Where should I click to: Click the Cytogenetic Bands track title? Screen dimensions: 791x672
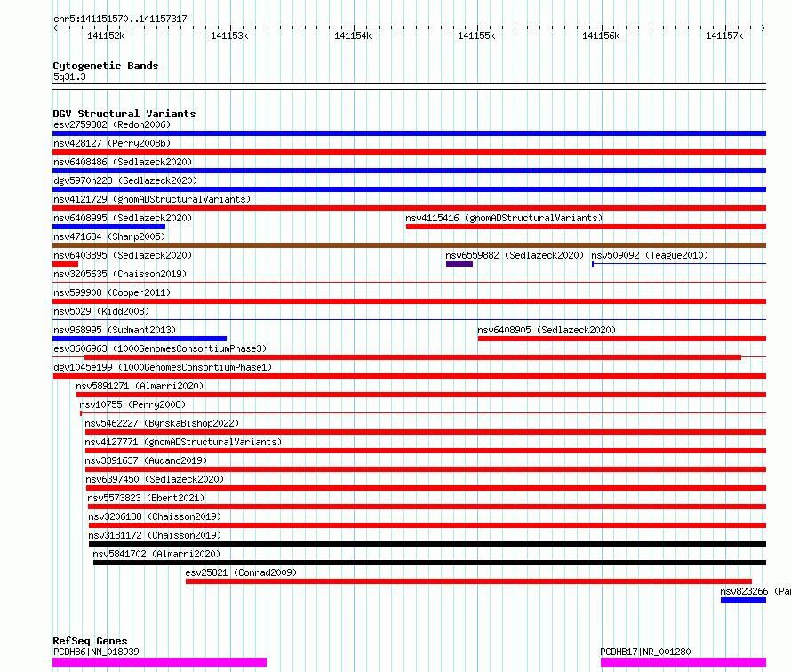(106, 66)
